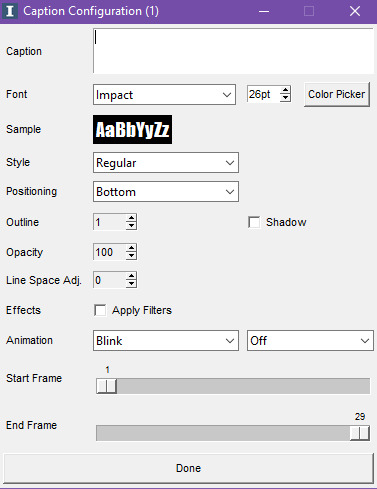This screenshot has height=489, width=377.
Task: Toggle the Apply Filters checkbox
Action: pyautogui.click(x=100, y=310)
